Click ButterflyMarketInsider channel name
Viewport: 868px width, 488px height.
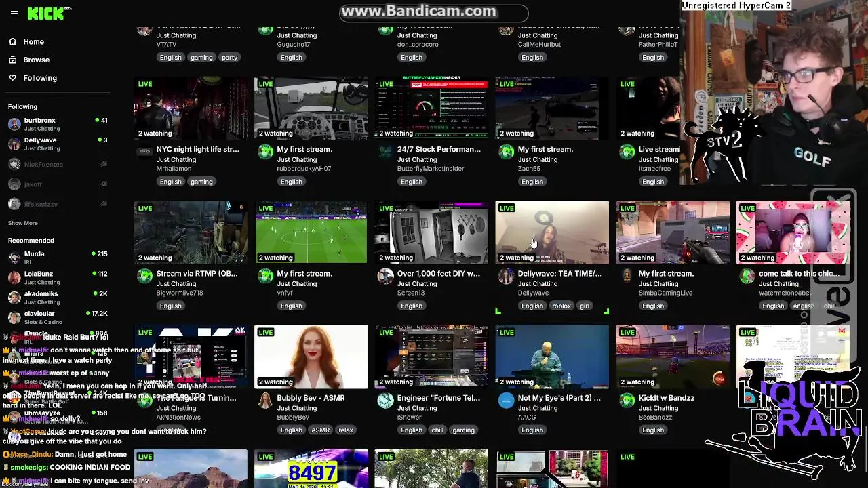click(431, 169)
